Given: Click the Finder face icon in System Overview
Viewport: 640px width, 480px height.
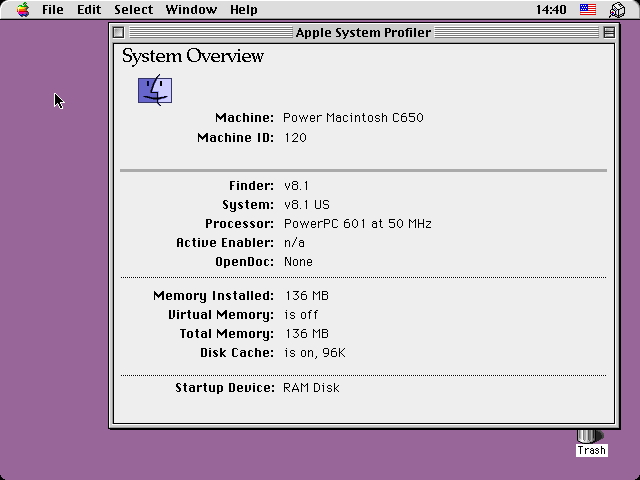Looking at the screenshot, I should [x=155, y=90].
